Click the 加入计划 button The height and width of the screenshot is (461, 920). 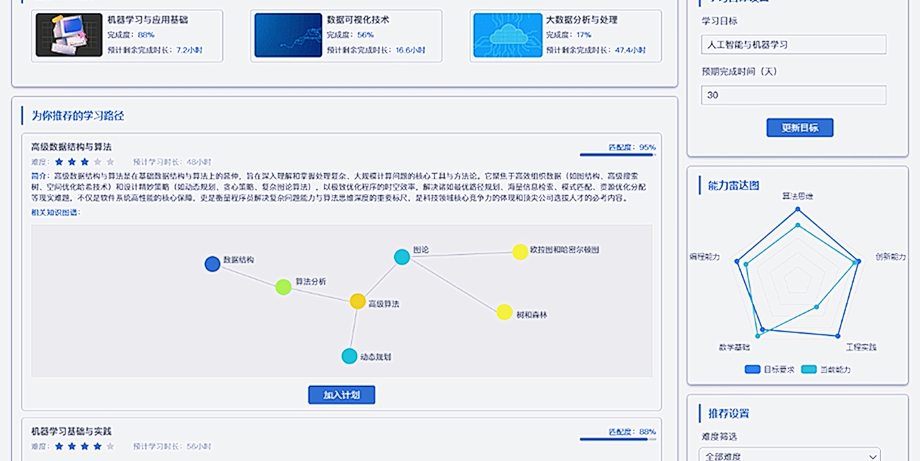coord(341,395)
